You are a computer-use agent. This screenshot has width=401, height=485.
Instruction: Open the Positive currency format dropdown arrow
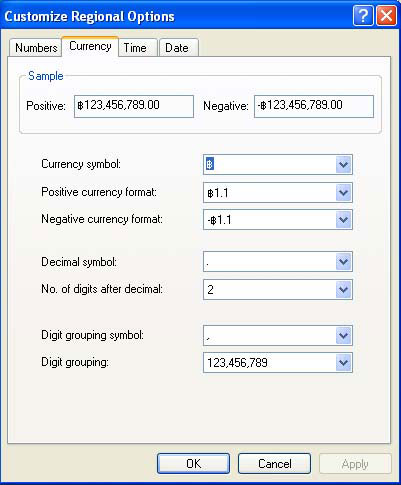click(343, 192)
